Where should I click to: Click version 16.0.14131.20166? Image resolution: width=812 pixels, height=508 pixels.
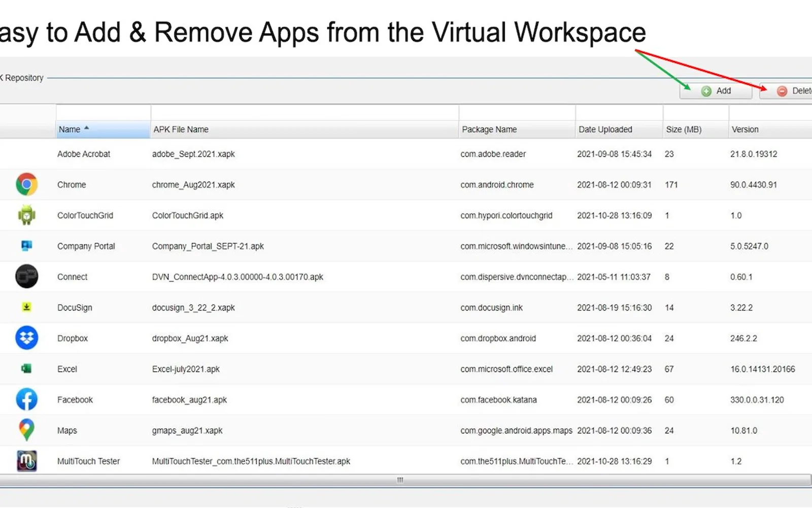(762, 369)
